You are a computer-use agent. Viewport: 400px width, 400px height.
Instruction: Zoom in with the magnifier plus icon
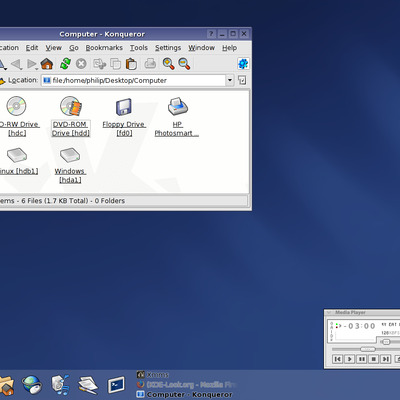[x=169, y=63]
